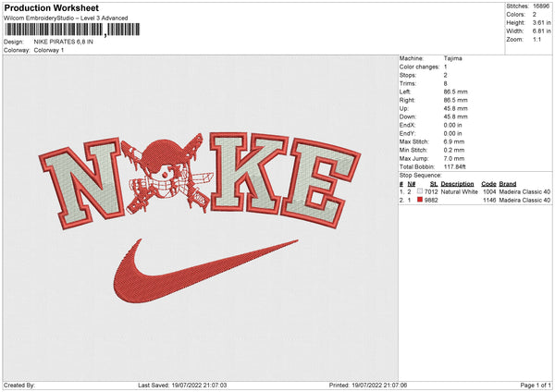Click the Natural White color swatch
Screen dimensions: 555x392
(x=420, y=191)
